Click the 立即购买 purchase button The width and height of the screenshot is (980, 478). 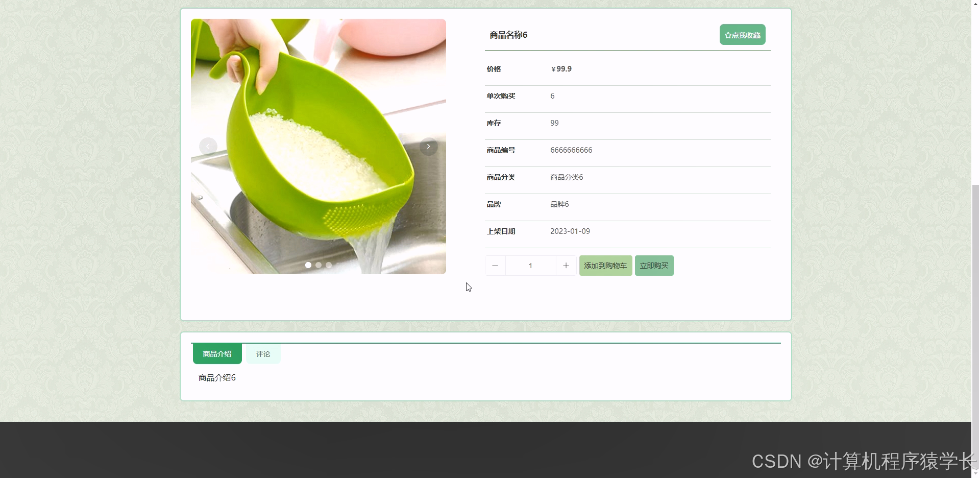[x=654, y=266]
